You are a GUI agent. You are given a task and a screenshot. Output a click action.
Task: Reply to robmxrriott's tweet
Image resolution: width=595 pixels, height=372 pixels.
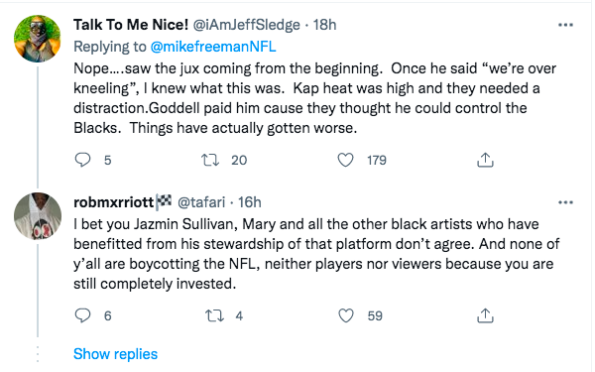click(82, 315)
